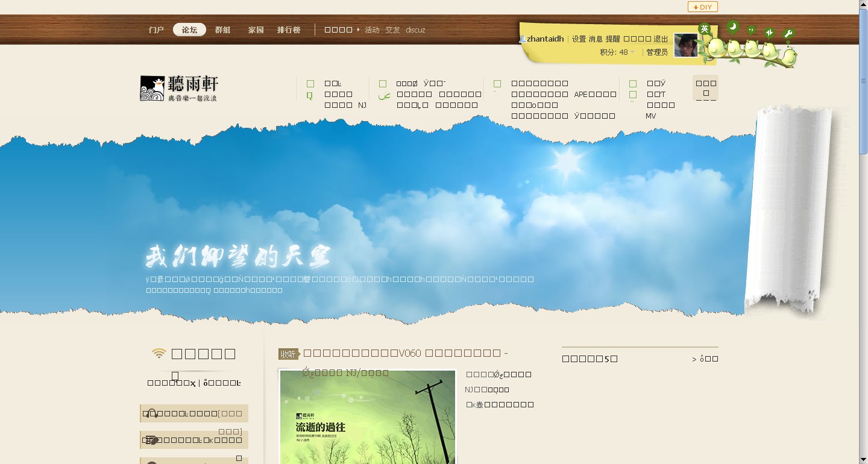The width and height of the screenshot is (868, 464).
Task: Click the 聽雨軒 site logo
Action: coord(179,88)
